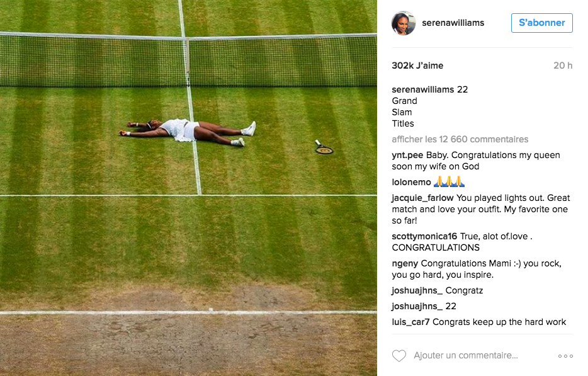The height and width of the screenshot is (376, 588).
Task: Open the 20 h timestamp link
Action: coord(563,66)
